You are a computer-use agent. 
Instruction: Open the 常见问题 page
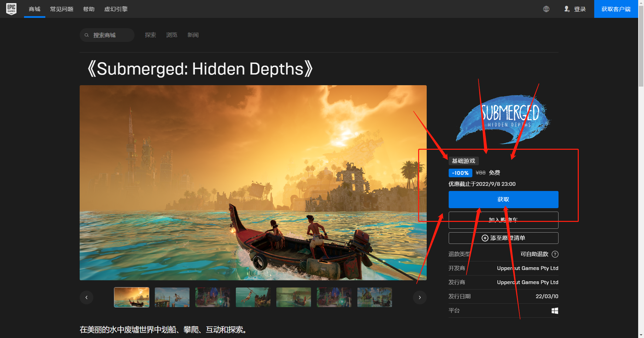[61, 9]
